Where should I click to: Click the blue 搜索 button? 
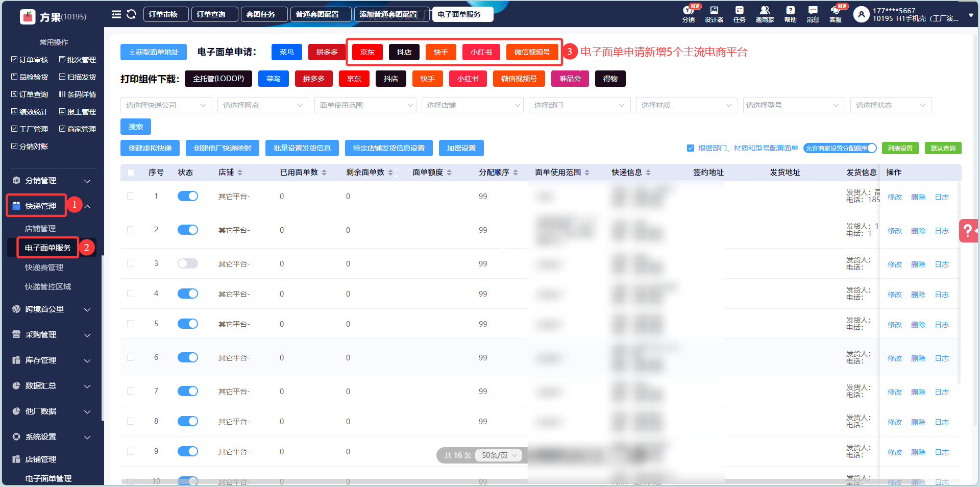136,127
